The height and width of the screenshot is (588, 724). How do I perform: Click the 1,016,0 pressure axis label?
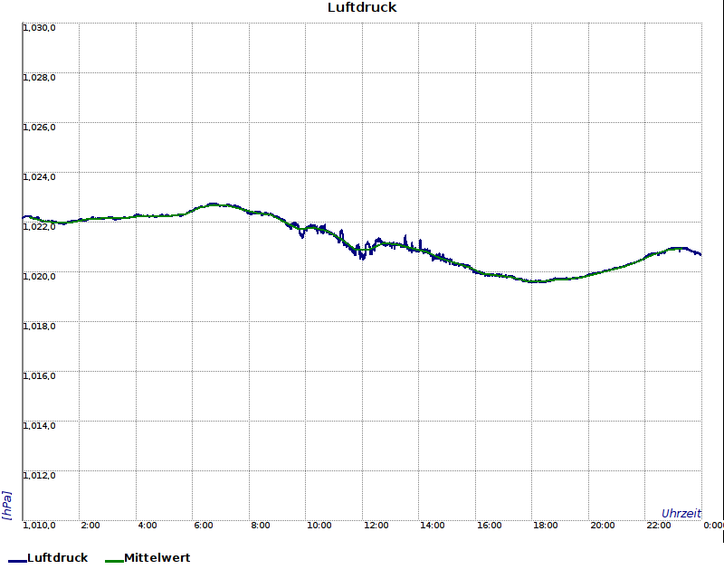click(39, 375)
